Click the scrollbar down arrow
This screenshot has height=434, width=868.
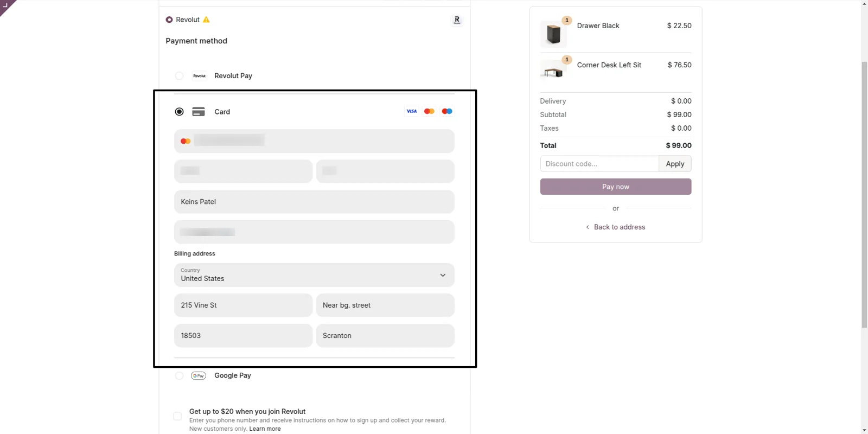tap(864, 430)
